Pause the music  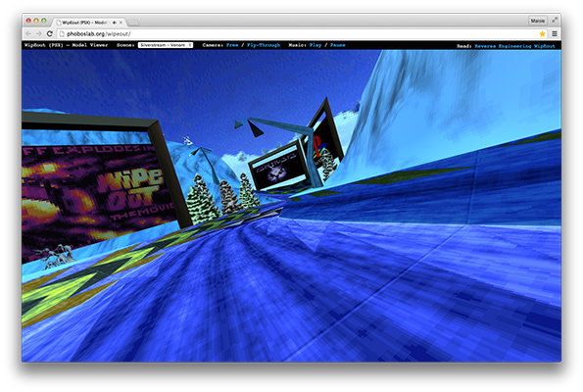(338, 45)
